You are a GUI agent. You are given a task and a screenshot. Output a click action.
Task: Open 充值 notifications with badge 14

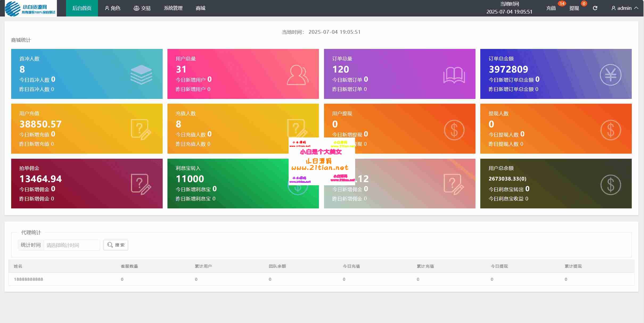click(x=551, y=8)
